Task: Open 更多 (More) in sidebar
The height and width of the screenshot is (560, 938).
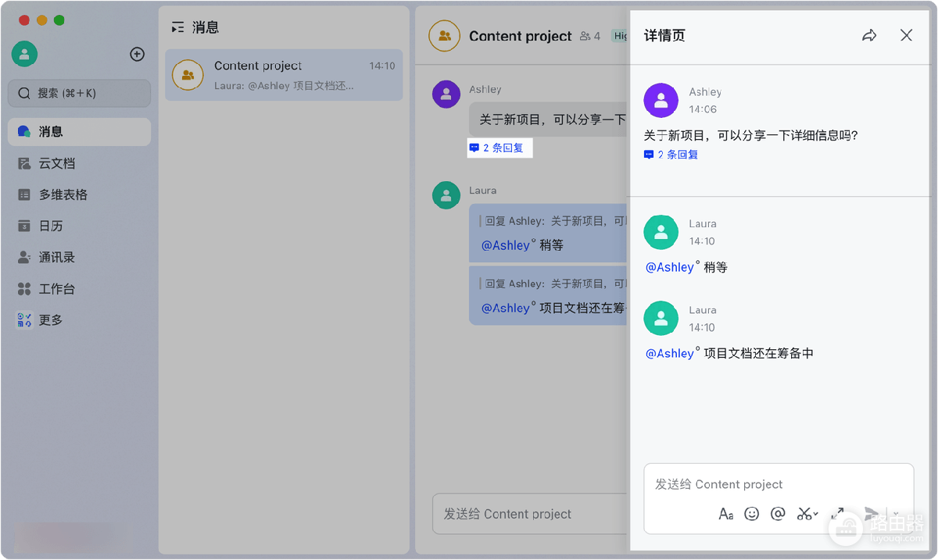Action: [x=79, y=320]
